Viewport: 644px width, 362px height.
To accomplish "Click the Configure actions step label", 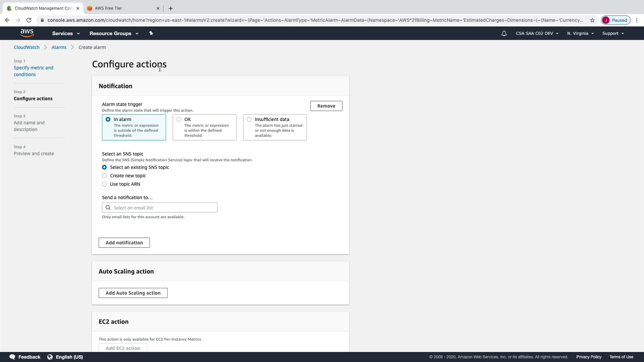I will click(33, 99).
